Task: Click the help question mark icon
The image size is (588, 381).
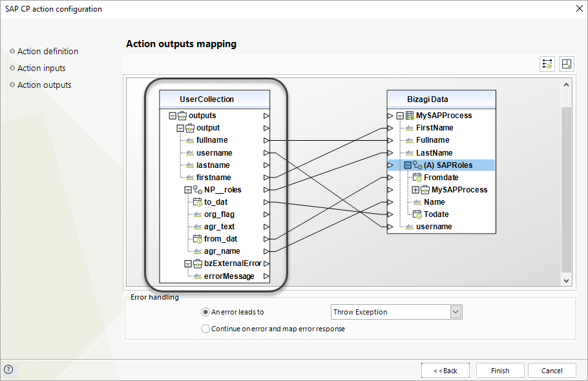Action: 8,370
